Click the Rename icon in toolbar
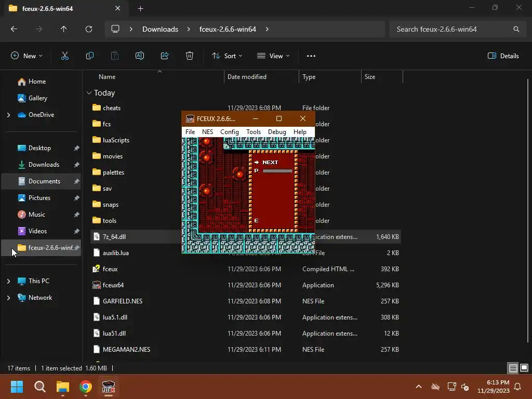 pyautogui.click(x=140, y=56)
